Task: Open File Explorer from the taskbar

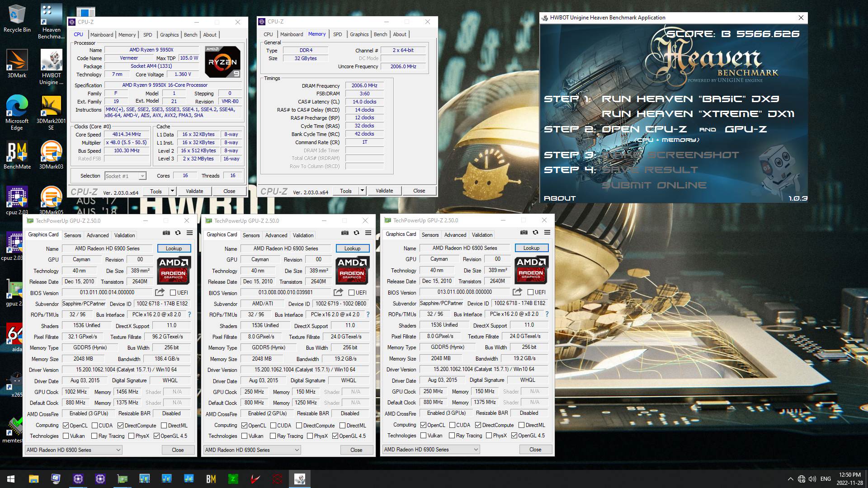Action: (33, 479)
